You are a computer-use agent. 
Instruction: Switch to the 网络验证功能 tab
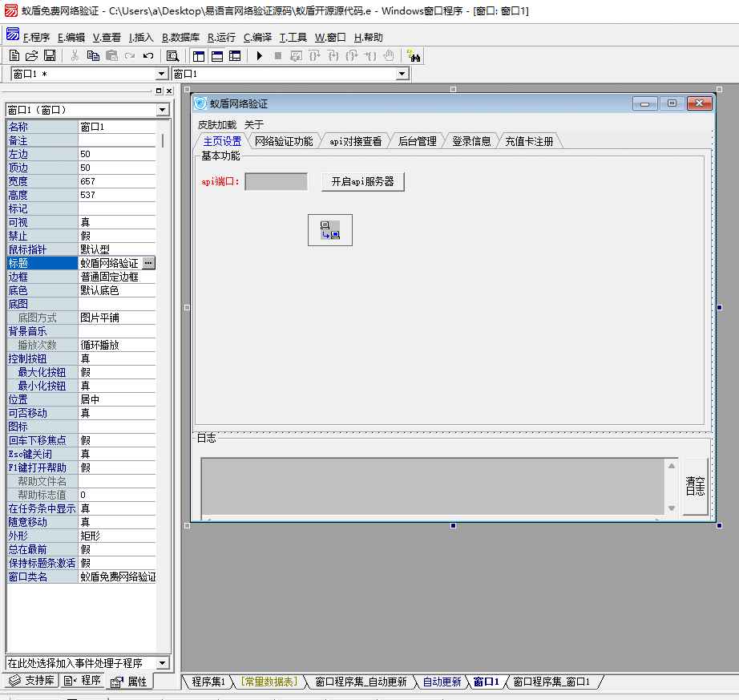(284, 141)
